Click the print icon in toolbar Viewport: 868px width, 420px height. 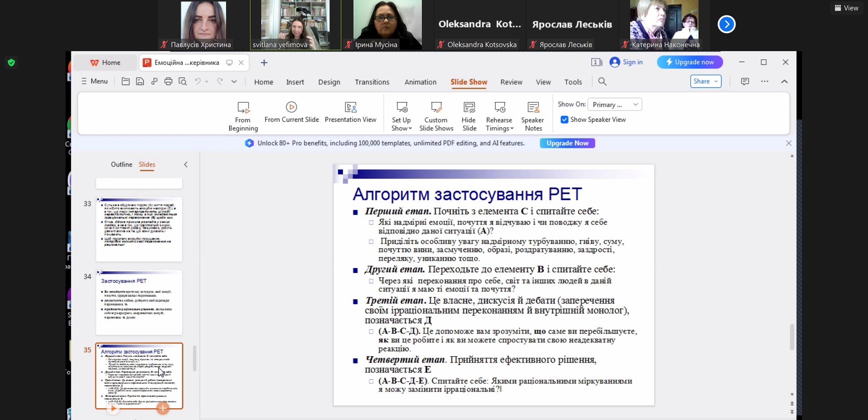pos(168,81)
